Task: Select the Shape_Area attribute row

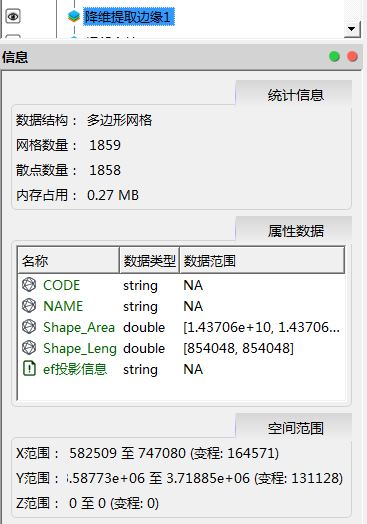Action: pyautogui.click(x=181, y=327)
